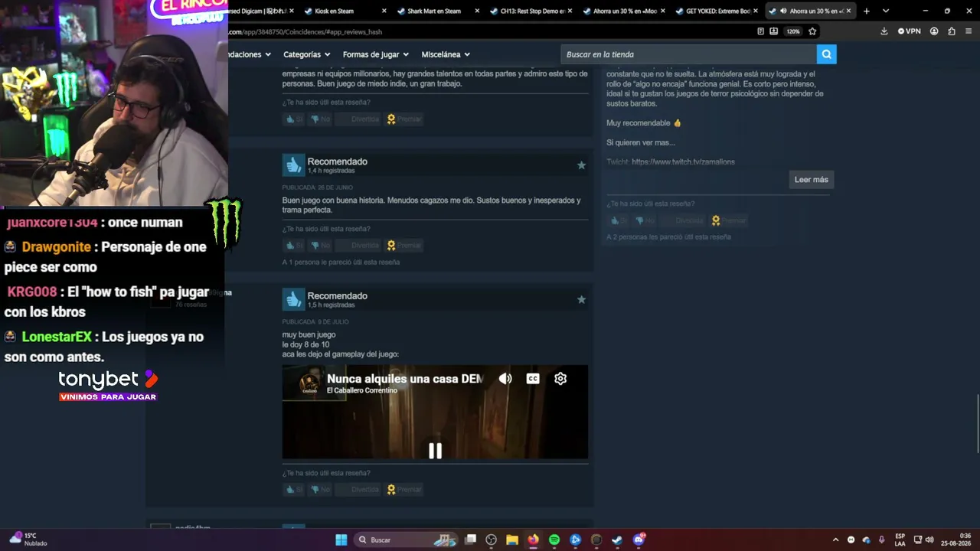Image resolution: width=980 pixels, height=551 pixels.
Task: Open the browser downloads panel
Action: (884, 31)
